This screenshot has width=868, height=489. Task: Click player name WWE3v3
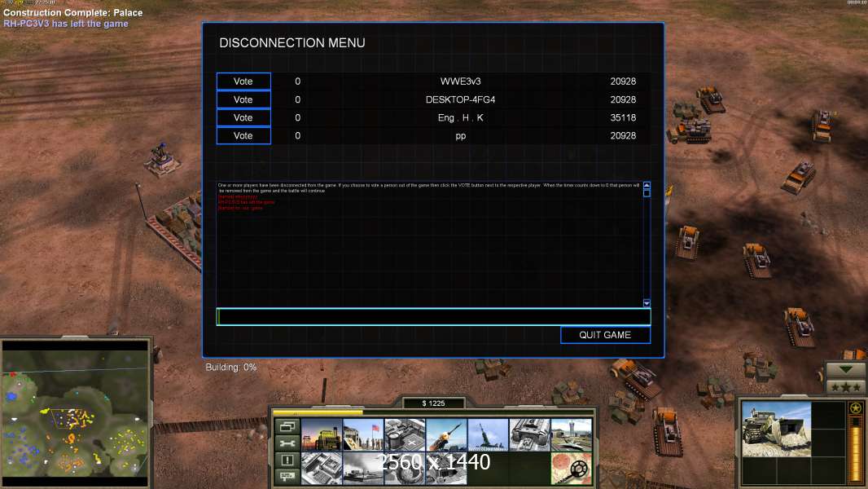pyautogui.click(x=461, y=81)
